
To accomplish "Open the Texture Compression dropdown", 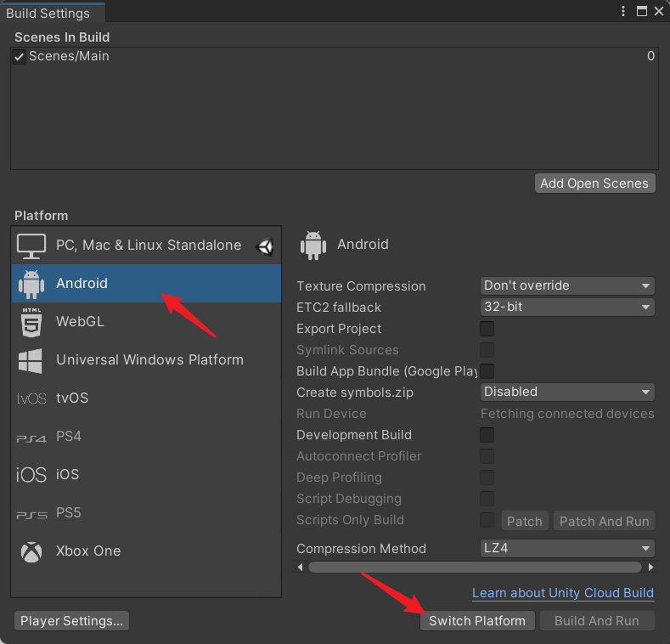I will click(567, 285).
